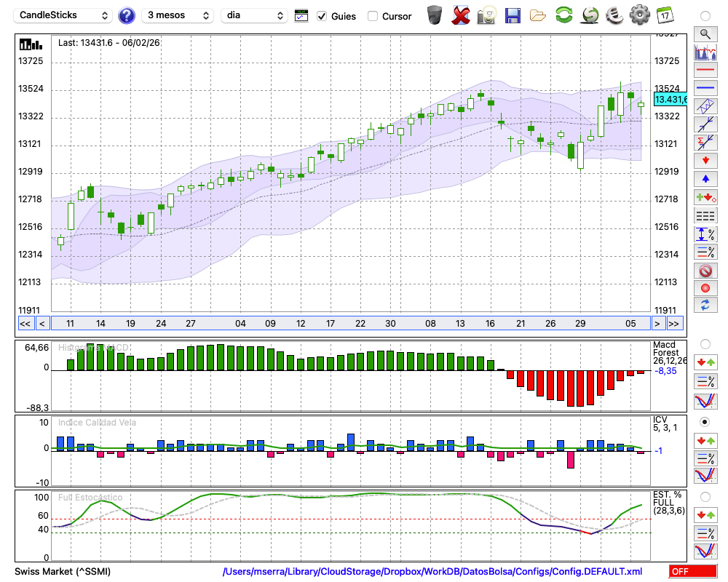Select the red horizontal line tool
The width and height of the screenshot is (728, 582).
pyautogui.click(x=705, y=70)
